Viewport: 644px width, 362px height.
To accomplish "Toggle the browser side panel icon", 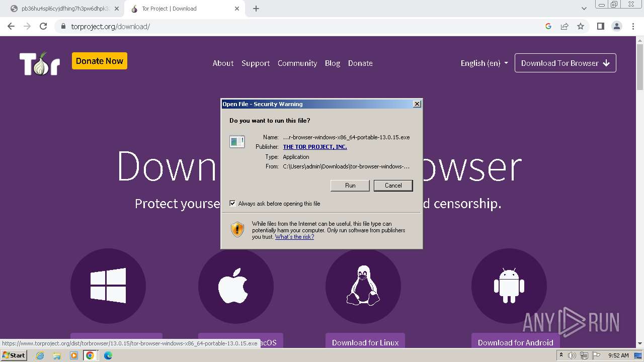I will (600, 26).
